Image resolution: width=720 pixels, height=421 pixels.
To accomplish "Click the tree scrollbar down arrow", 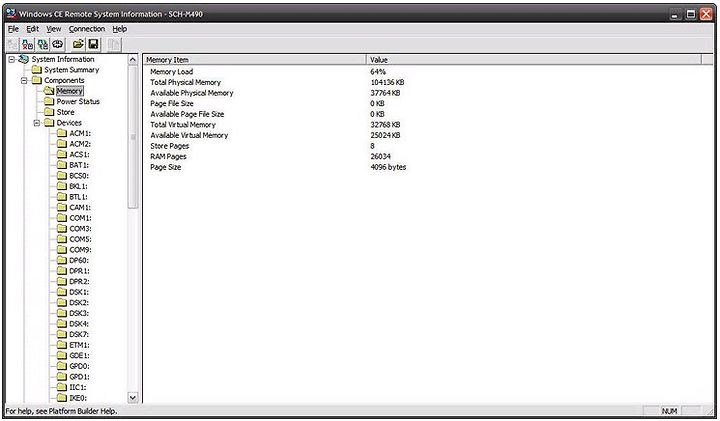I will [x=133, y=398].
